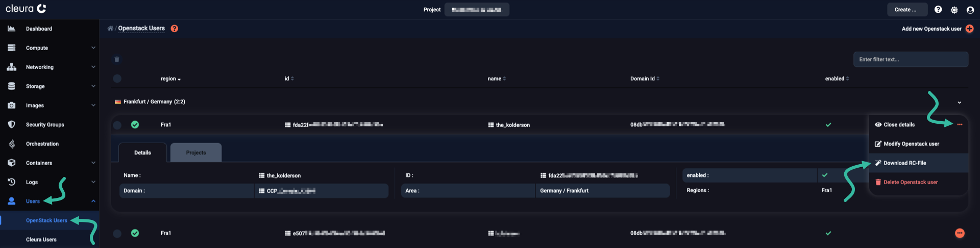Image resolution: width=980 pixels, height=248 pixels.
Task: Click the three-dot icon on the_kolderson row
Action: (960, 124)
